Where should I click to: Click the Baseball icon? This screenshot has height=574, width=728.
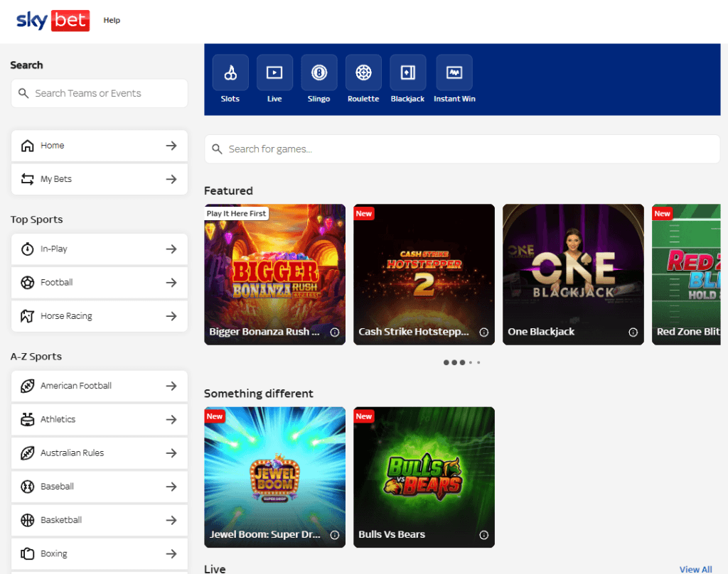pyautogui.click(x=28, y=487)
